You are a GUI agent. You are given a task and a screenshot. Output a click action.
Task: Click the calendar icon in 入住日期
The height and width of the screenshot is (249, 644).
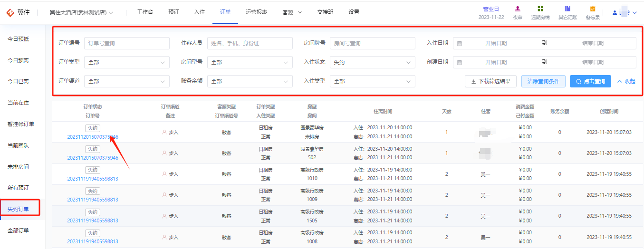459,43
